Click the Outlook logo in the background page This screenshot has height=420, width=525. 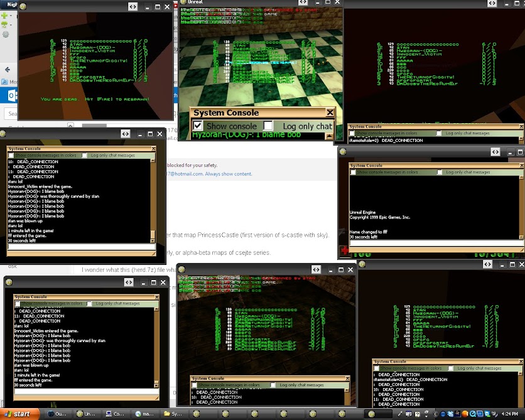tap(12, 95)
